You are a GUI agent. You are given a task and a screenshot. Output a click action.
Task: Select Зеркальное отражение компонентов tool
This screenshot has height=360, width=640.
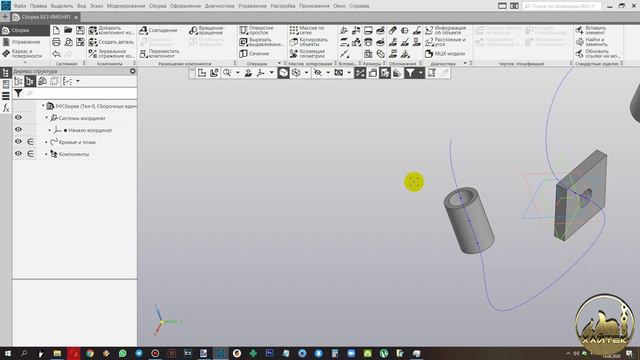[x=111, y=53]
